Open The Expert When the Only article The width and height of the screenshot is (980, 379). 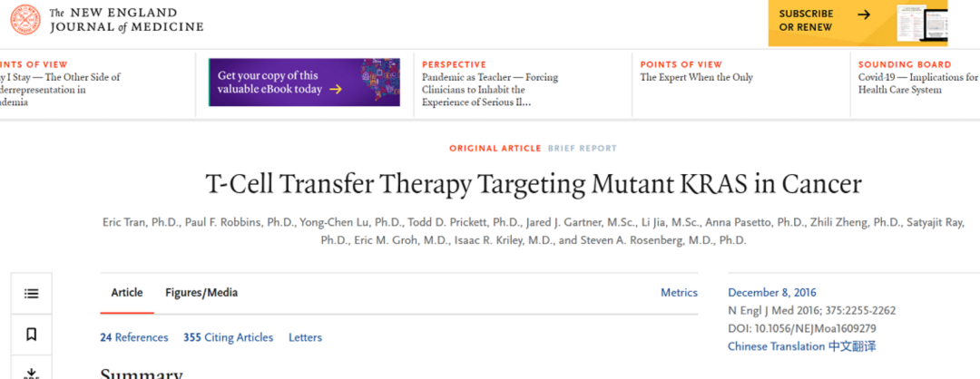(696, 77)
